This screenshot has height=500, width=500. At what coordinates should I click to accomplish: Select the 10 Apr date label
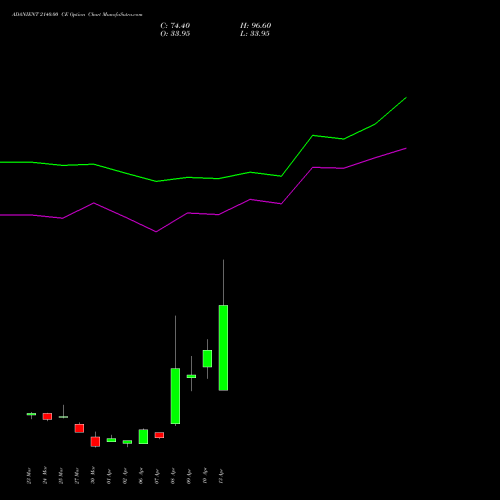click(205, 476)
